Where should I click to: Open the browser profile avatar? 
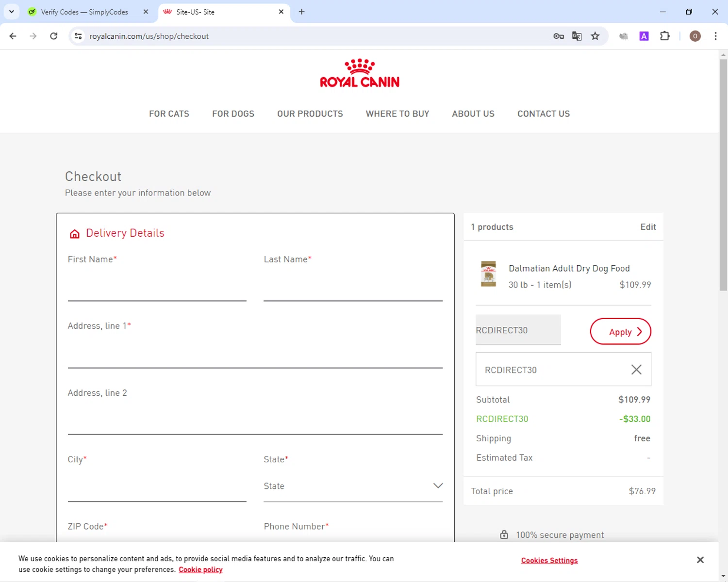695,36
